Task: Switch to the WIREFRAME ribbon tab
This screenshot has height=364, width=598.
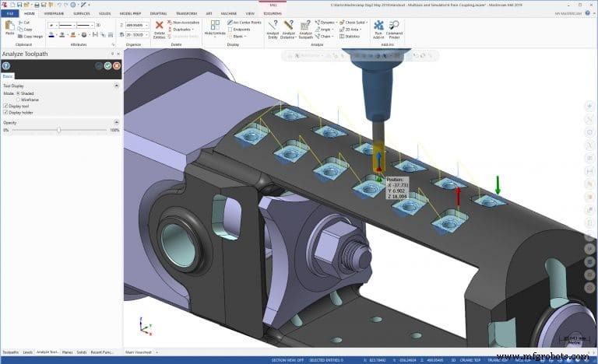Action: point(54,13)
